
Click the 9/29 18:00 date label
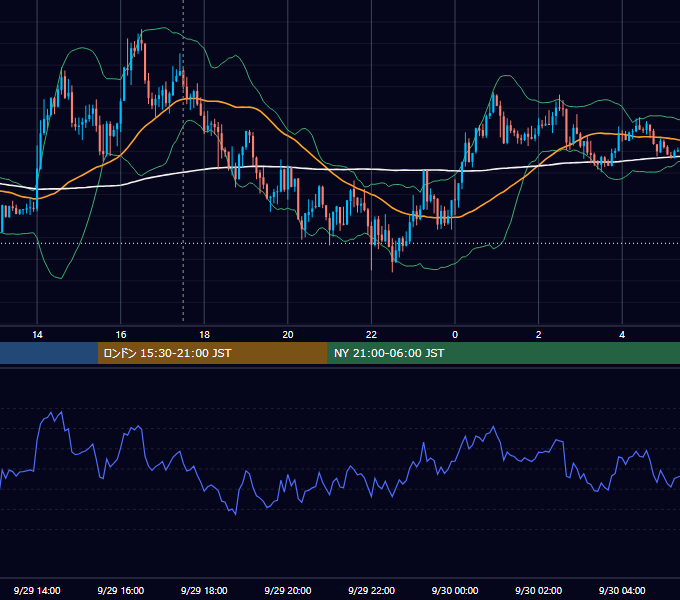click(204, 590)
